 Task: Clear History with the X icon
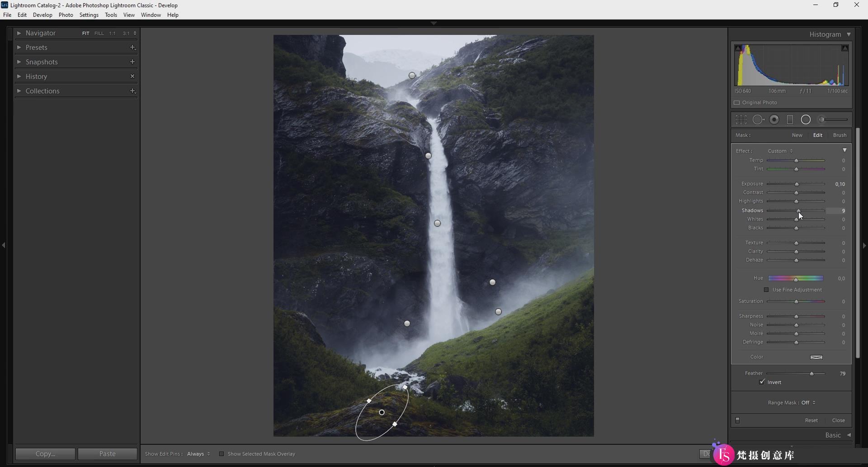[x=132, y=76]
